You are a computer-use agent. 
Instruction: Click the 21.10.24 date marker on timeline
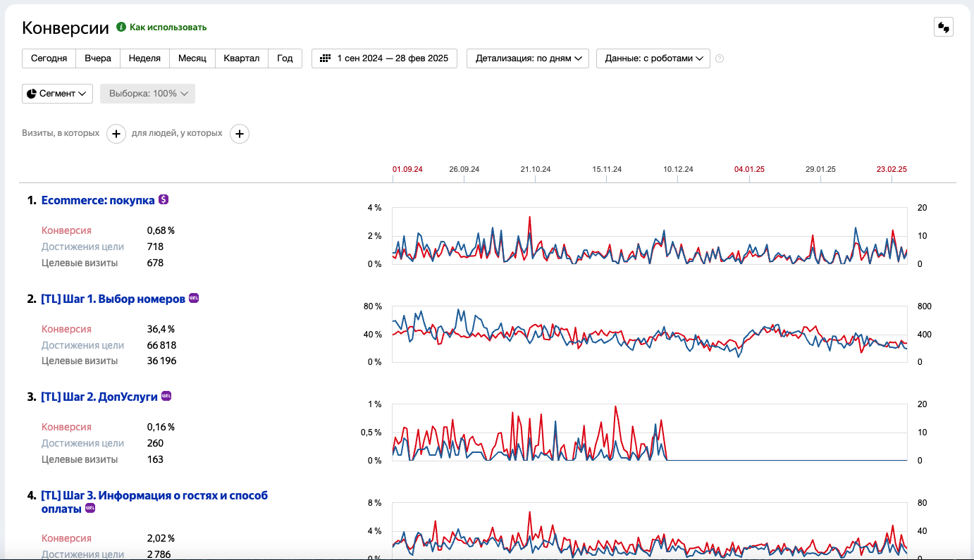[x=535, y=170]
